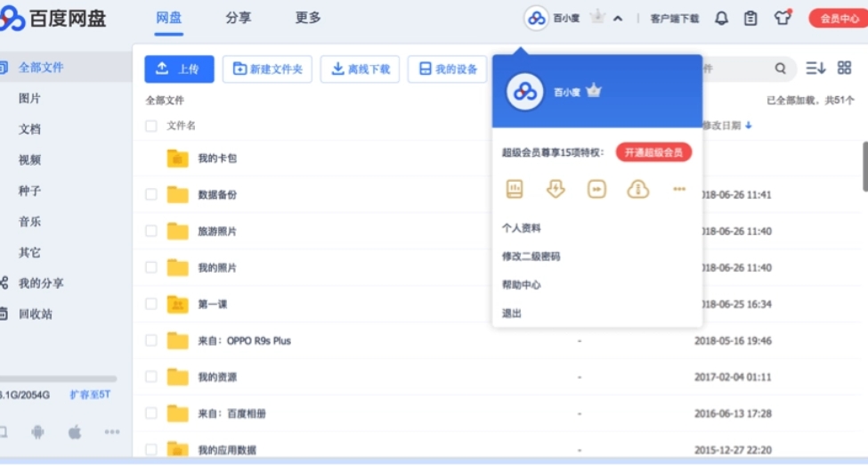The height and width of the screenshot is (466, 868).
Task: Click the cloud storage privilege icon
Action: pos(637,189)
